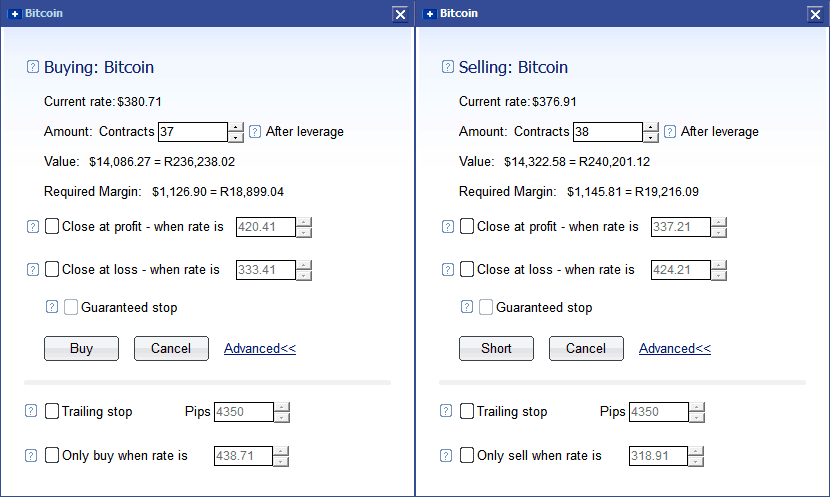Tick Only buy when rate is checkbox
The image size is (830, 497).
click(52, 455)
